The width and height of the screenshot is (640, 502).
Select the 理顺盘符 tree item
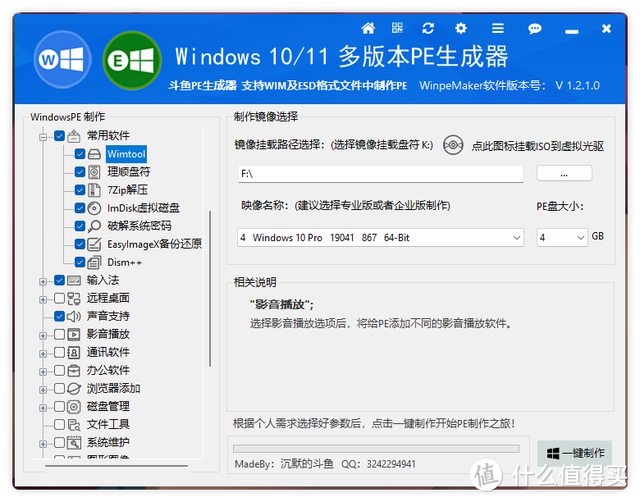click(129, 172)
